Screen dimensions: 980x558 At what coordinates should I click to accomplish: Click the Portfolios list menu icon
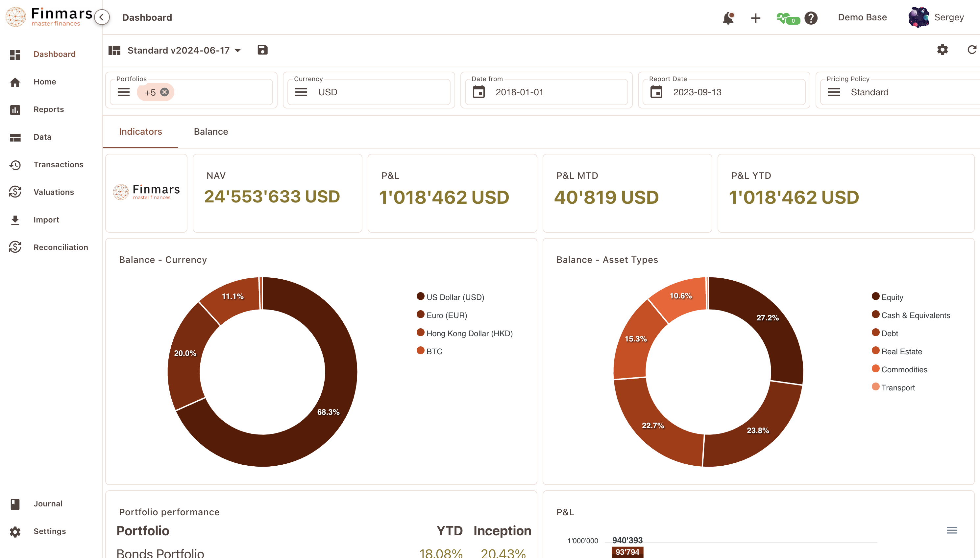(123, 92)
